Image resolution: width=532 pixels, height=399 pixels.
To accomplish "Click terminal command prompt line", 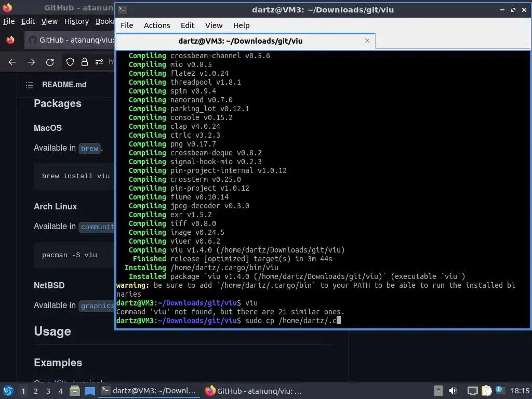I will [229, 321].
